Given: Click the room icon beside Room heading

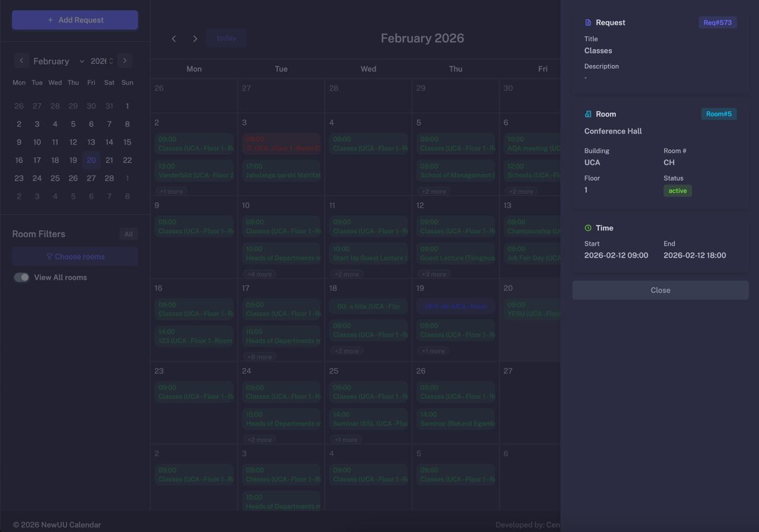Looking at the screenshot, I should [x=588, y=114].
